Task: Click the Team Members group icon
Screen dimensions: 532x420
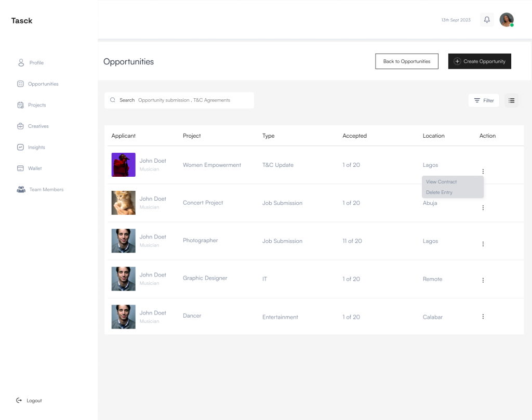Action: (x=21, y=190)
